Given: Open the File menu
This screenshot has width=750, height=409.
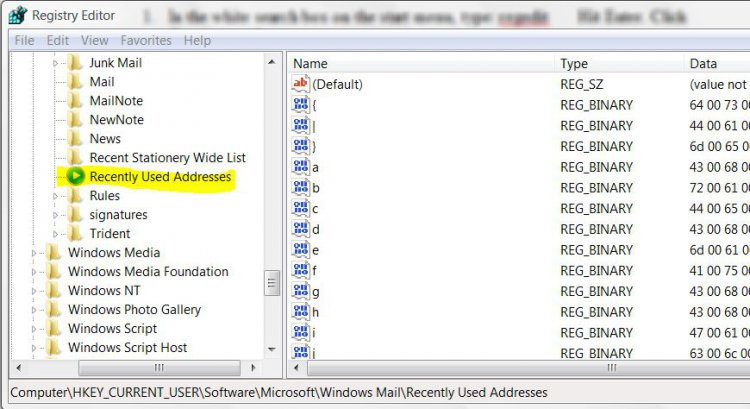Looking at the screenshot, I should tap(24, 41).
